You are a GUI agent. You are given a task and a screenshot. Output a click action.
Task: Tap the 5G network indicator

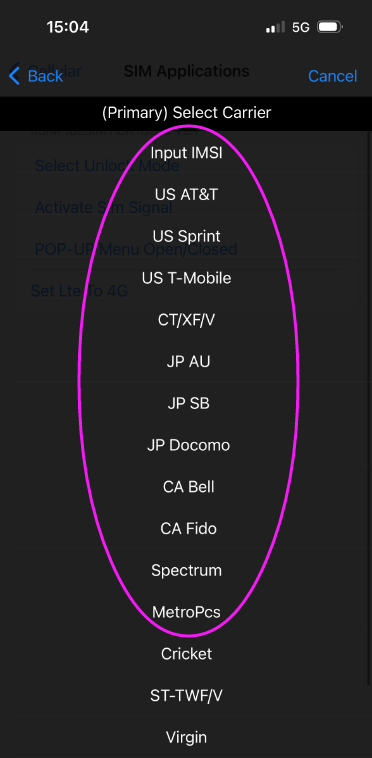pyautogui.click(x=300, y=28)
